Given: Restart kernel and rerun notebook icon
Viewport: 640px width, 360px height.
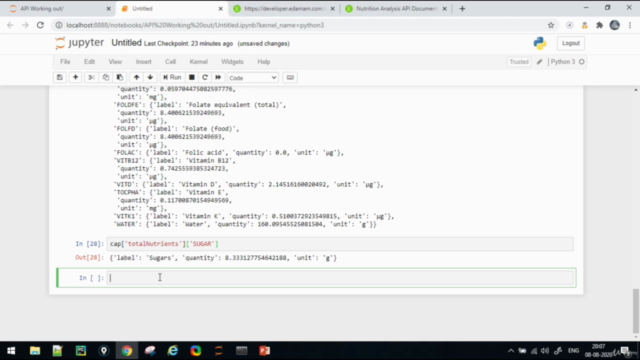Looking at the screenshot, I should pos(218,78).
